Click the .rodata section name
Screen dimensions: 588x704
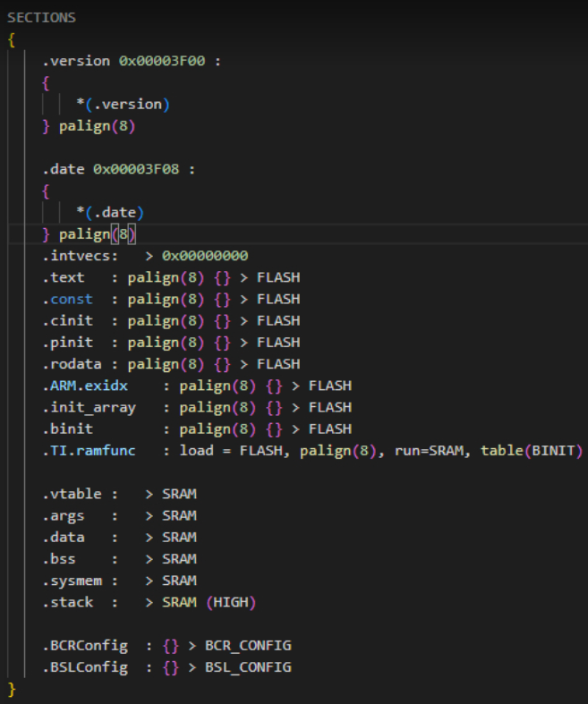tap(72, 364)
